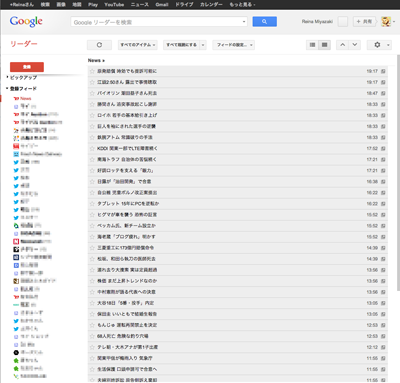Viewport: 400px width, 383px height.
Task: Go to next item with down arrow
Action: pyautogui.click(x=355, y=45)
